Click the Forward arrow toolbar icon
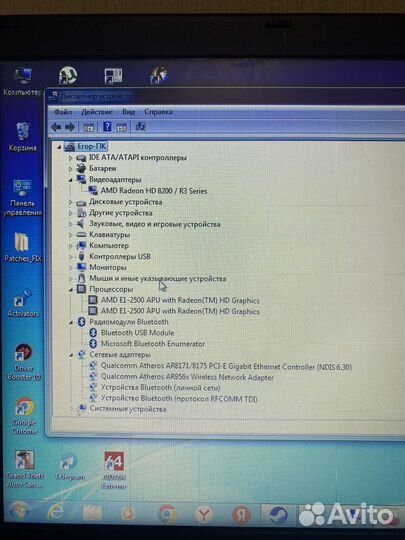The width and height of the screenshot is (405, 540). [70, 127]
